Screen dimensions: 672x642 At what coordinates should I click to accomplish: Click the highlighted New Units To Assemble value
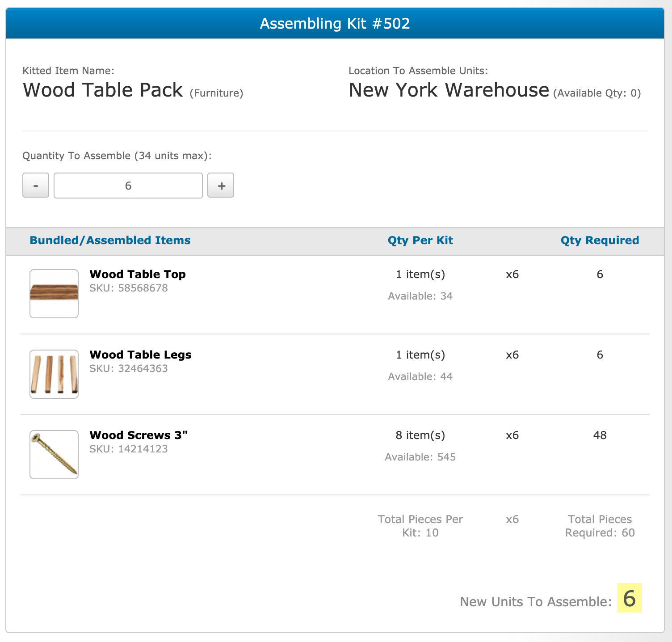click(x=629, y=598)
